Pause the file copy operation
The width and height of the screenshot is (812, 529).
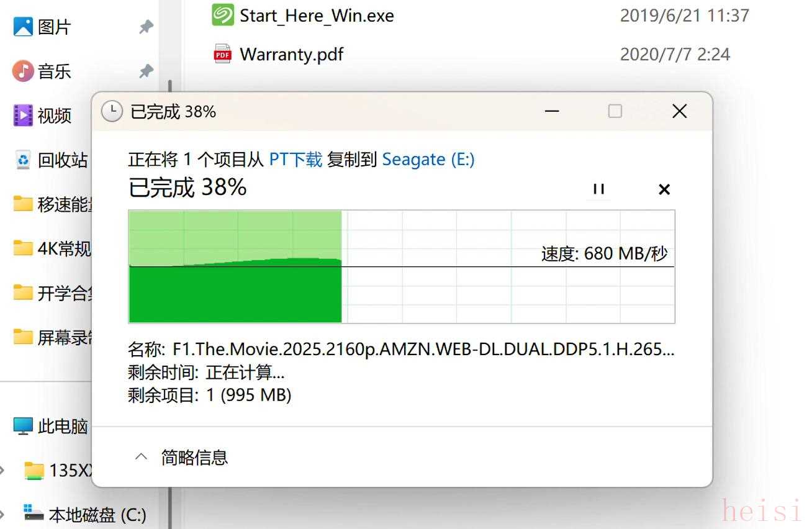point(598,189)
